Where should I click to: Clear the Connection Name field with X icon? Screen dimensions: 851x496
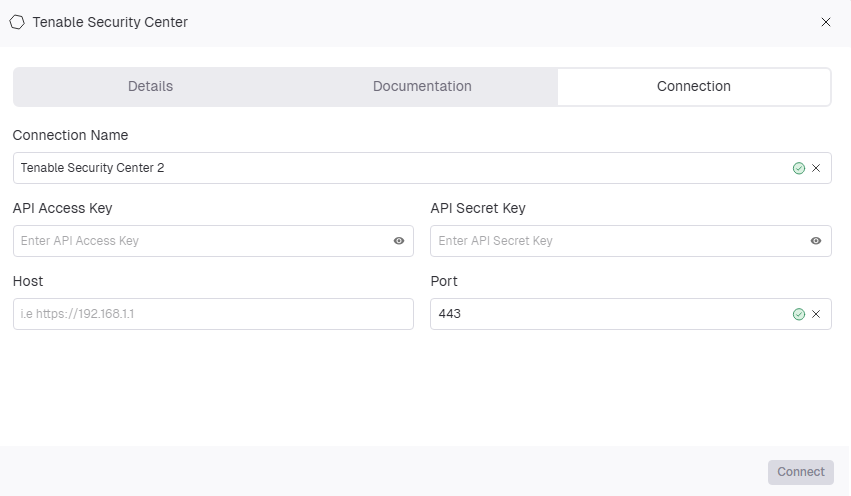(x=816, y=168)
